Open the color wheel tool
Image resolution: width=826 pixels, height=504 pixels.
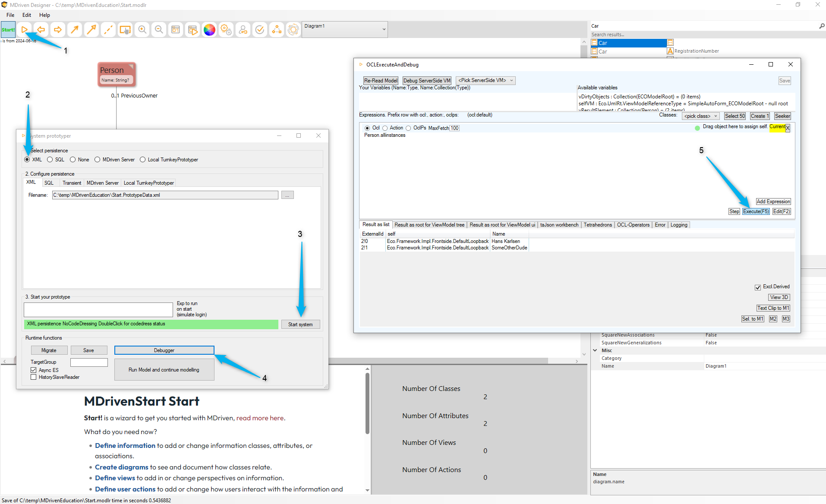coord(209,30)
